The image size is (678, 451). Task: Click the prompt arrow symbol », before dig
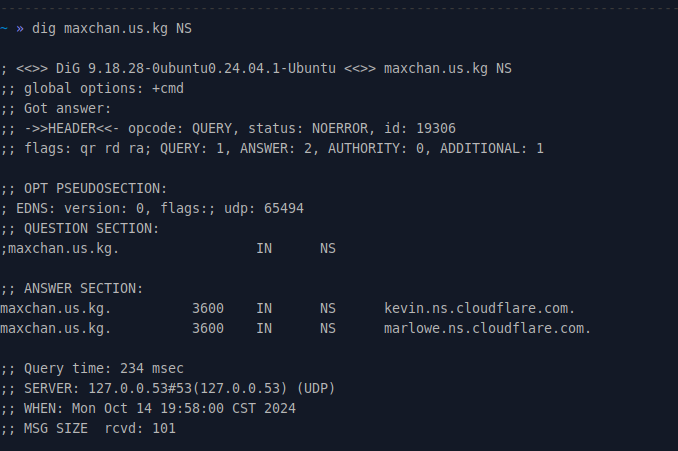[20, 29]
